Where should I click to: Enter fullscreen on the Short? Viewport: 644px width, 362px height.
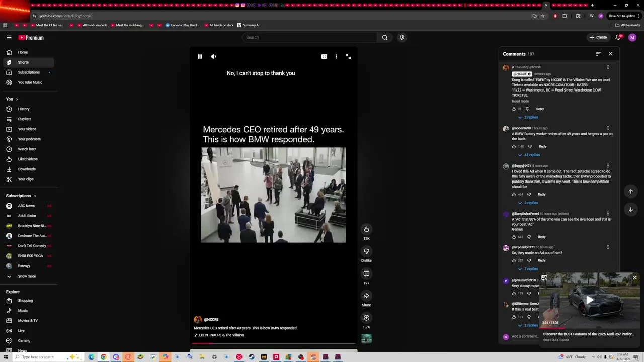(x=348, y=57)
